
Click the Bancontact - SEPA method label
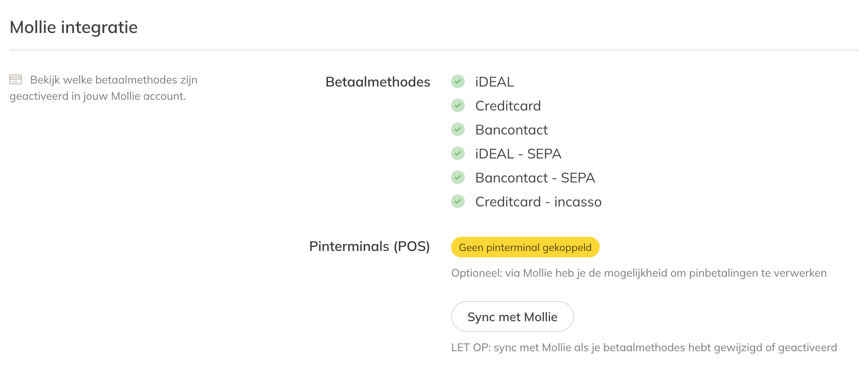pyautogui.click(x=535, y=178)
